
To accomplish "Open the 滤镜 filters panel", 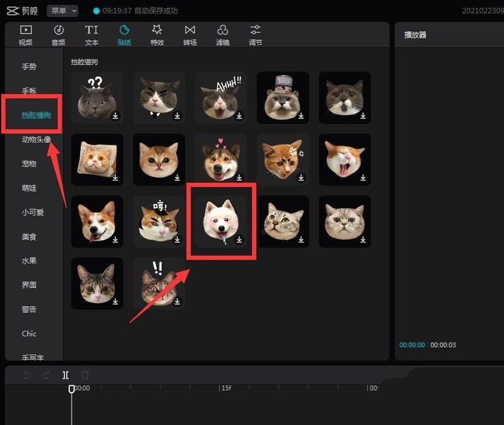I will 223,35.
